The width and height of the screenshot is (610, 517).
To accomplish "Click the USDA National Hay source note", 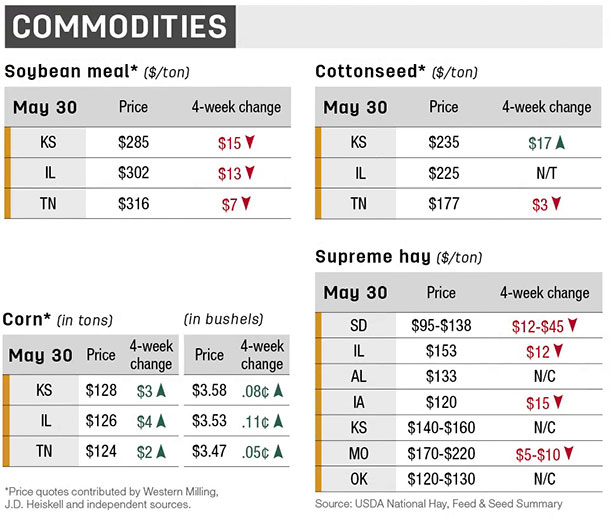I will click(x=439, y=504).
